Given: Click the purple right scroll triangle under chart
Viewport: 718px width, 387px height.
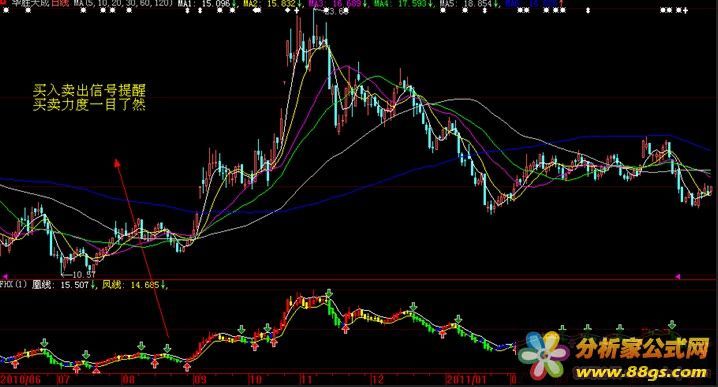Looking at the screenshot, I should click(x=678, y=276).
